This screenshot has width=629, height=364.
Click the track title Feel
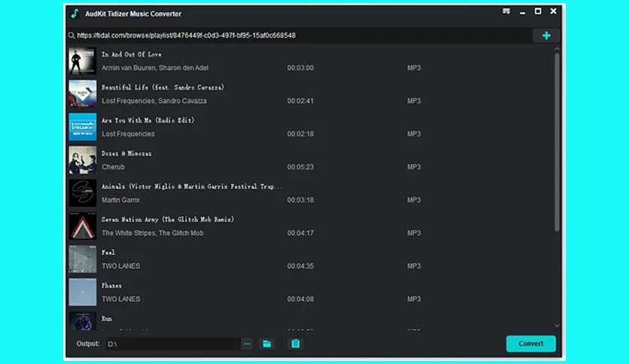click(108, 253)
